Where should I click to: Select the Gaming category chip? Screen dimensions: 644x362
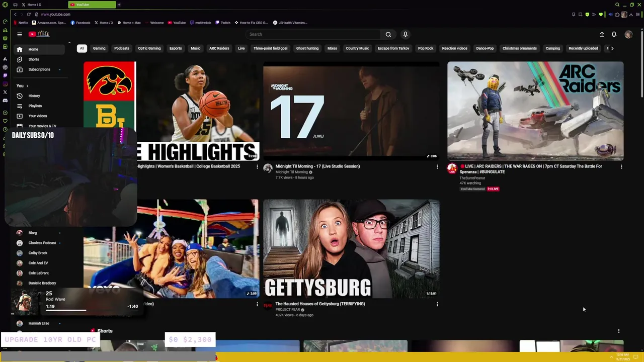pos(99,48)
